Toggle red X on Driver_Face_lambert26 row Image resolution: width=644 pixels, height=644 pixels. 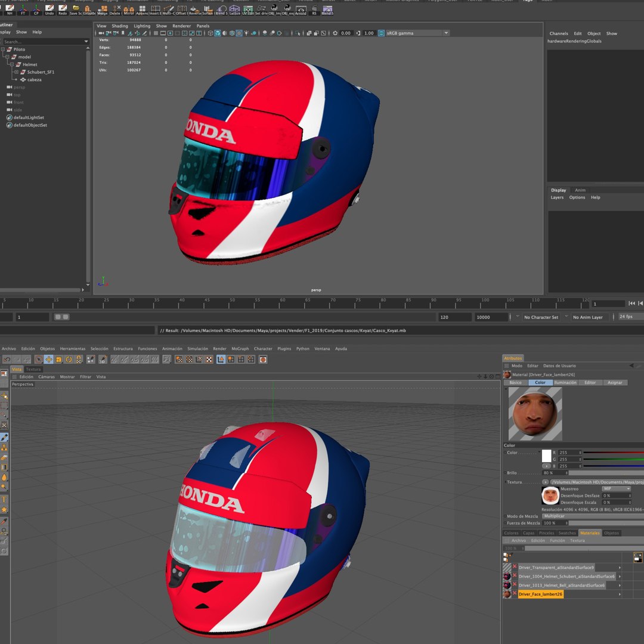tap(514, 593)
